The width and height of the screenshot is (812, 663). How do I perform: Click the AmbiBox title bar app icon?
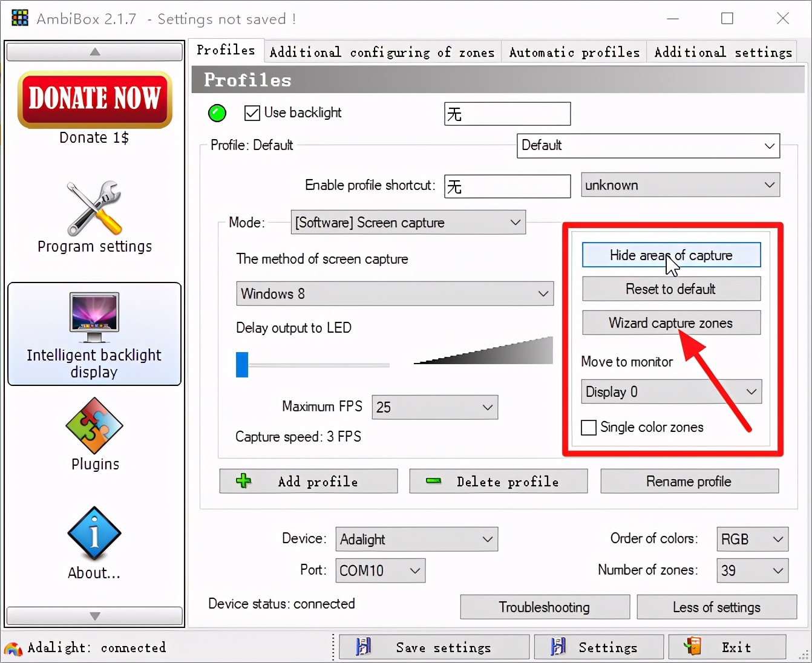click(x=20, y=18)
